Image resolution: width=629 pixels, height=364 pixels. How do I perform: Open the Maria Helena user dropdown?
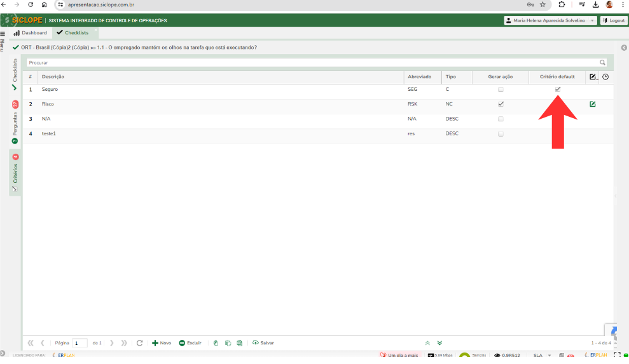pyautogui.click(x=550, y=20)
